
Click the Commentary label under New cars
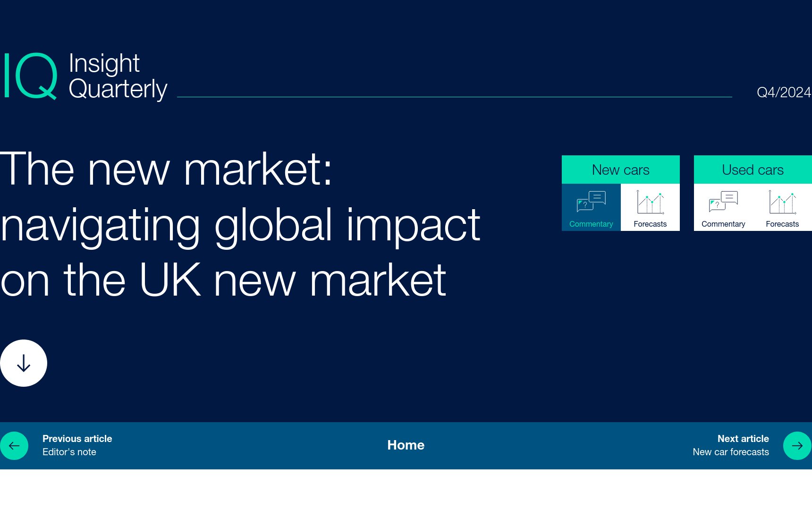(591, 224)
